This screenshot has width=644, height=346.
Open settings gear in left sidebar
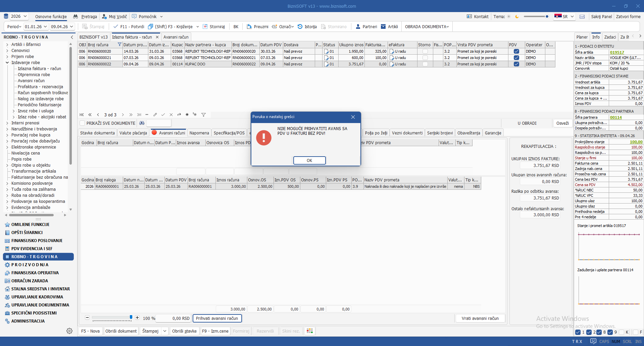pyautogui.click(x=69, y=331)
